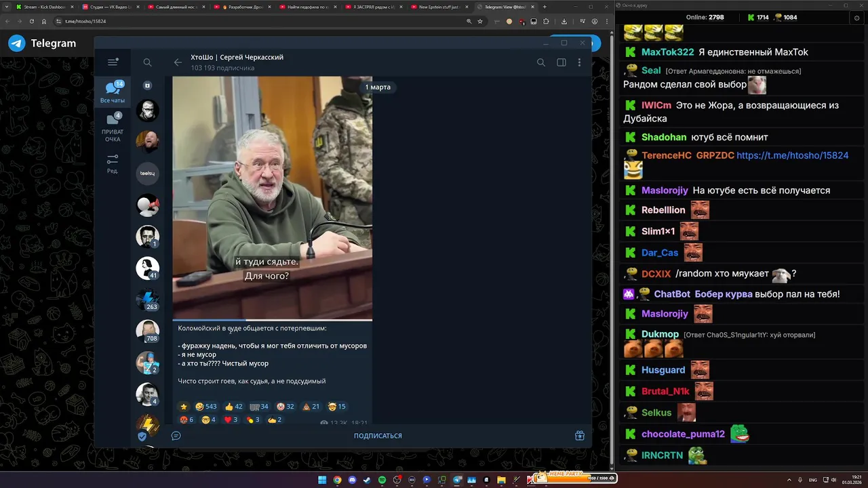This screenshot has width=868, height=488.
Task: Add the reaction showing count 34
Action: (259, 407)
